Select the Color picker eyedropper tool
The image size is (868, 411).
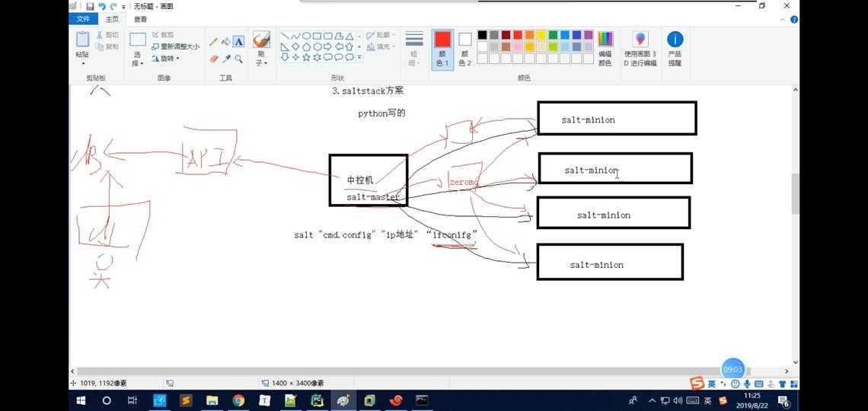[x=226, y=59]
